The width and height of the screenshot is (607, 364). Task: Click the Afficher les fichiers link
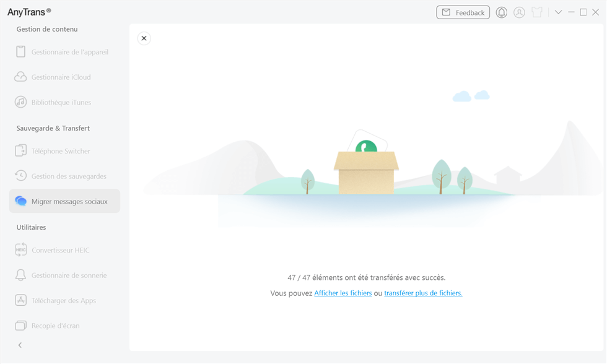pyautogui.click(x=343, y=293)
